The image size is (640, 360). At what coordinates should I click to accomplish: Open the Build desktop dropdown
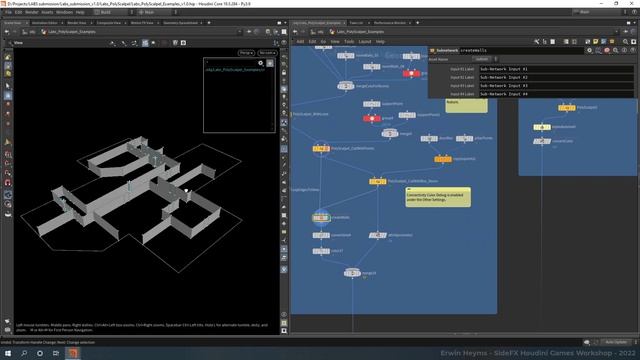click(114, 12)
